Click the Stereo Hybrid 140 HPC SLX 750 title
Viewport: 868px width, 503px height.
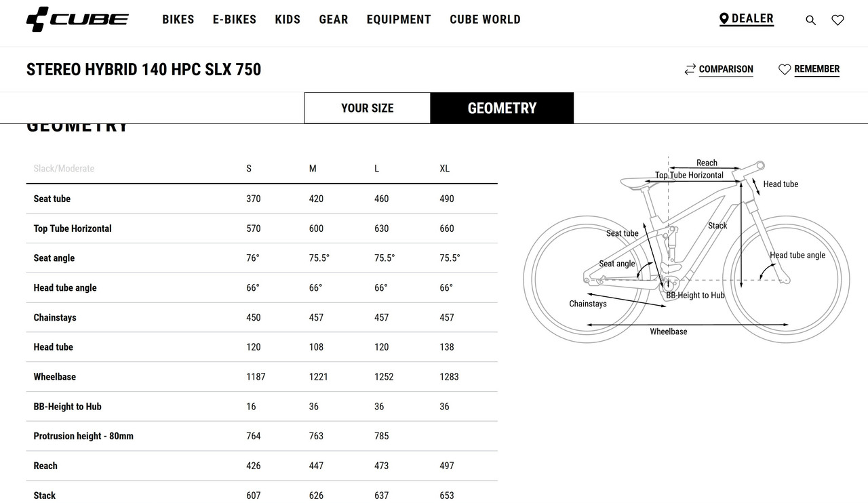coord(144,69)
